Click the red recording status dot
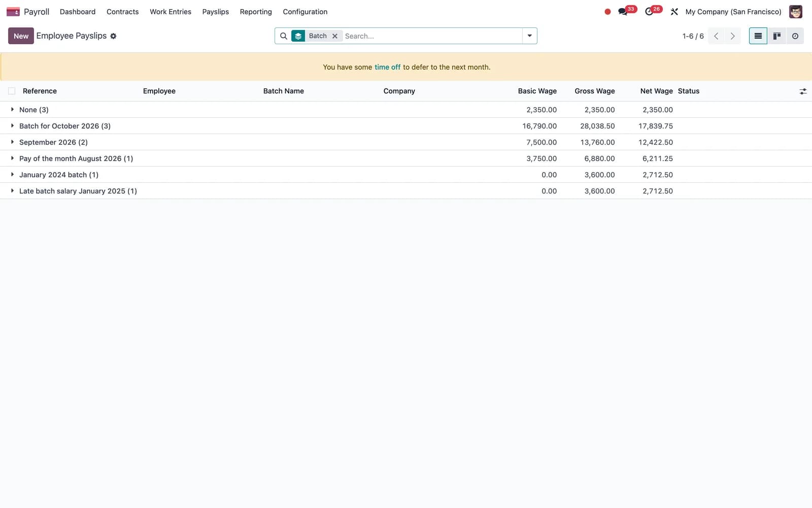Image resolution: width=812 pixels, height=508 pixels. click(x=607, y=12)
